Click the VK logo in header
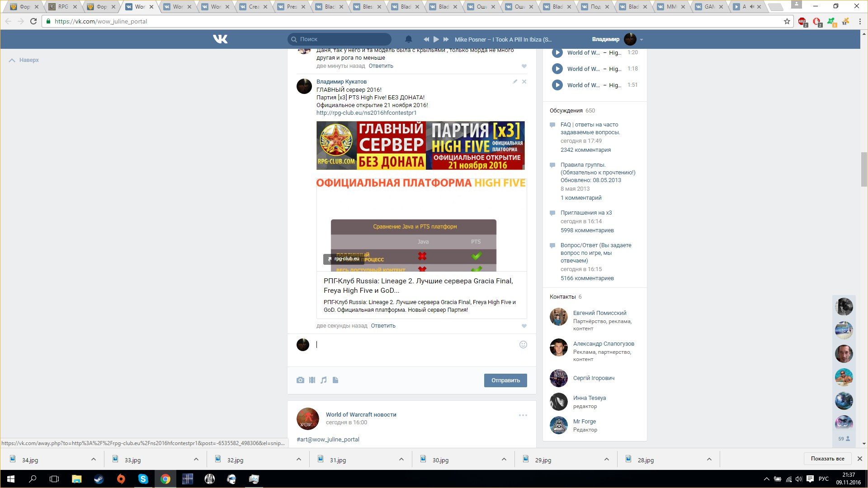 (x=220, y=39)
